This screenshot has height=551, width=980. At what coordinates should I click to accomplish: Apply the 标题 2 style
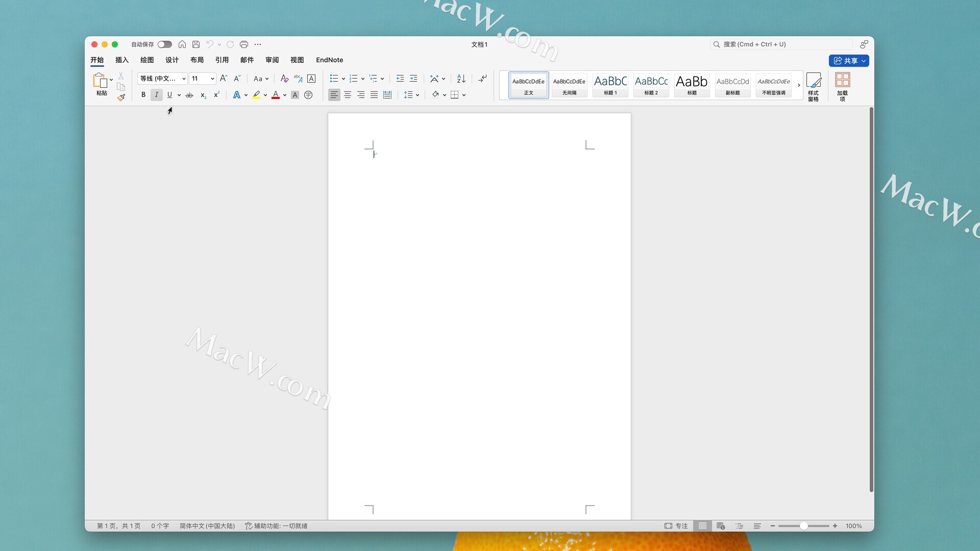(x=651, y=85)
